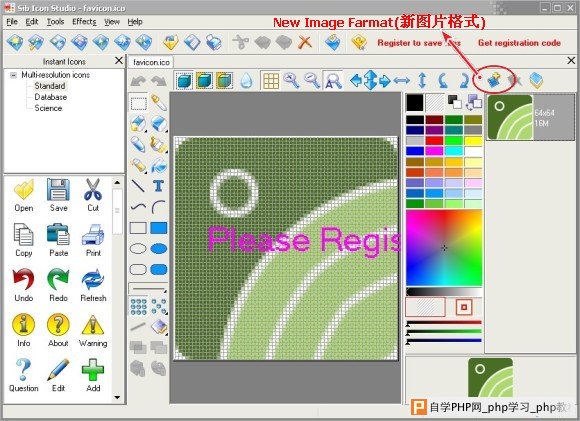
Task: Select the filled blue ellipse tool
Action: click(x=159, y=249)
